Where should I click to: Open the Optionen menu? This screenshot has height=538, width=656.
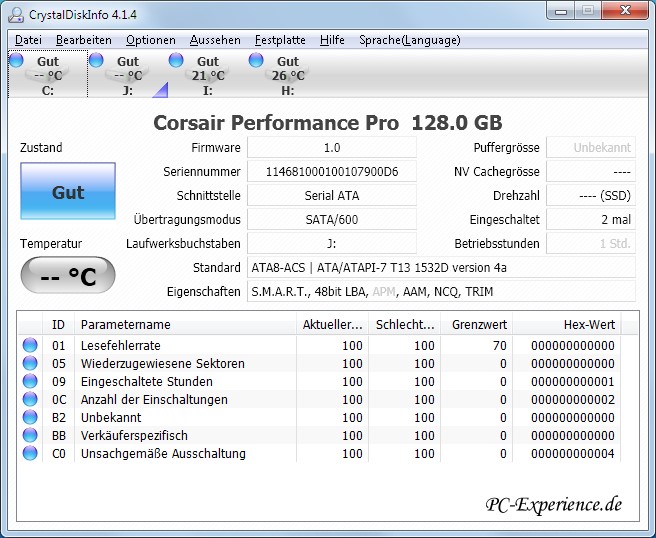coord(150,40)
